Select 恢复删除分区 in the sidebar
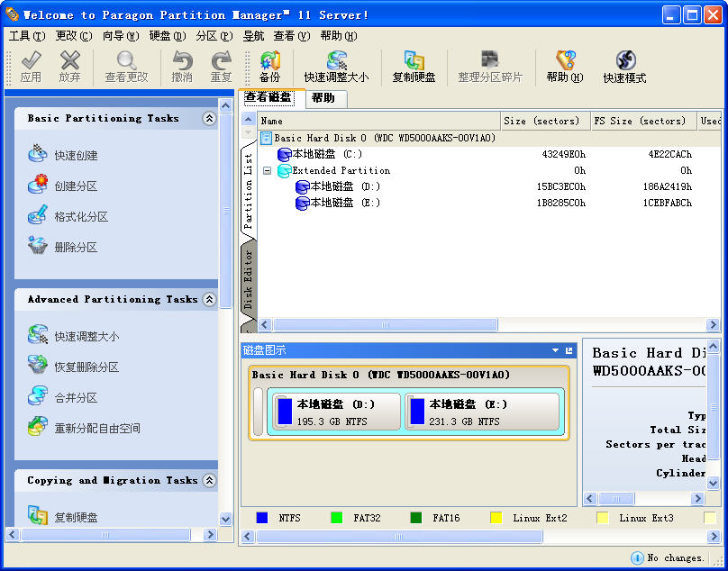The image size is (728, 571). (x=86, y=367)
